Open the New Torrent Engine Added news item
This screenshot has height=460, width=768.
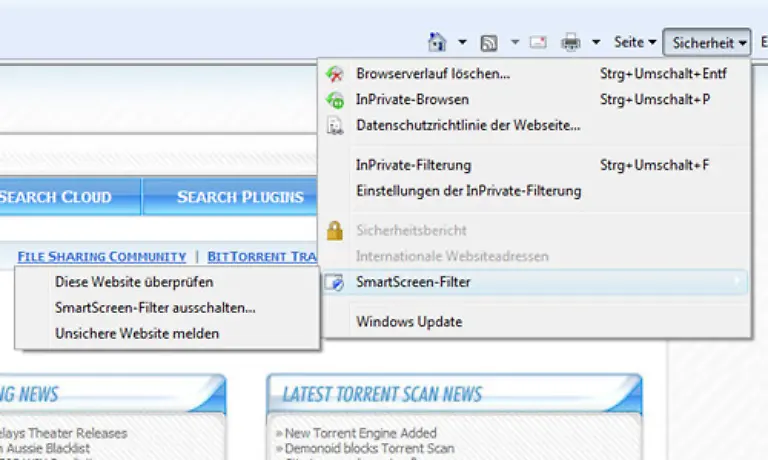[x=360, y=433]
